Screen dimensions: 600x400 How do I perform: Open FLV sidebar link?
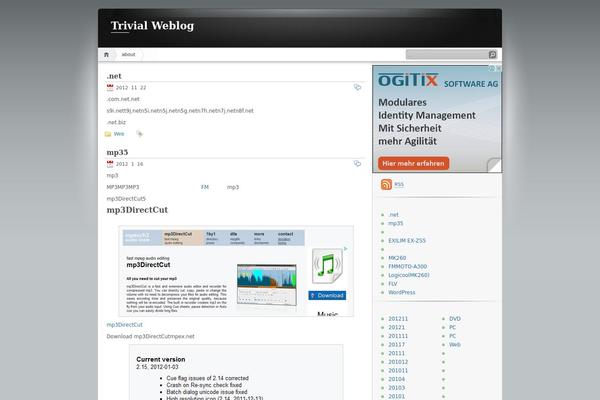click(393, 284)
